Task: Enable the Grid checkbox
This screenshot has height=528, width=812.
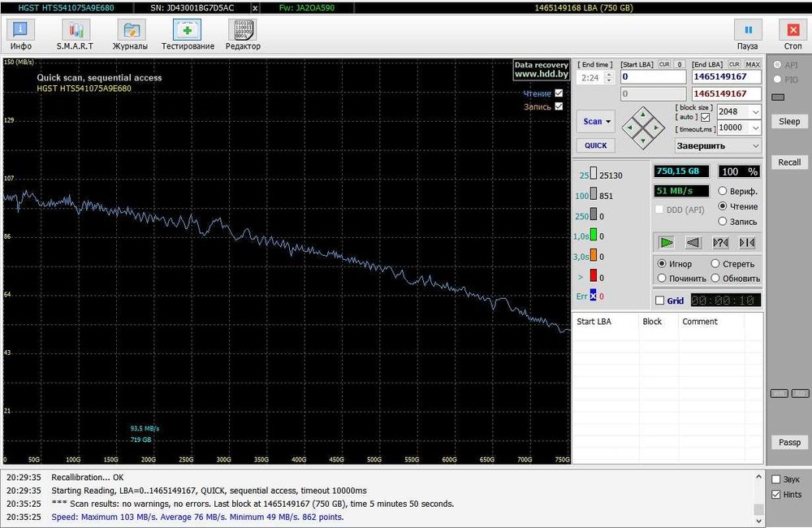Action: click(659, 301)
